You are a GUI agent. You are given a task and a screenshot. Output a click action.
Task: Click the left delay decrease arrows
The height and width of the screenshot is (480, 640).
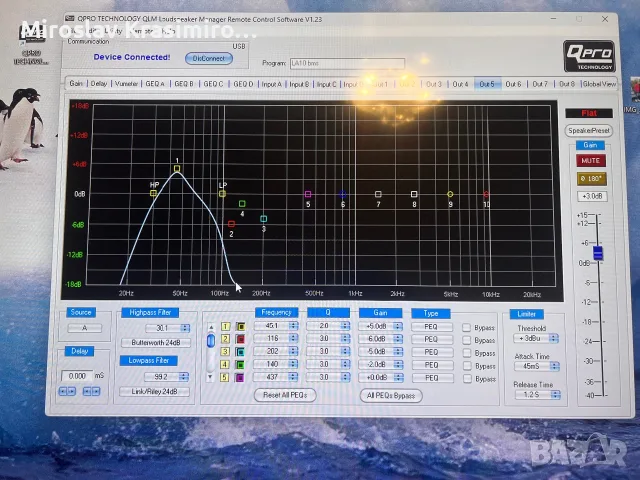pyautogui.click(x=67, y=392)
